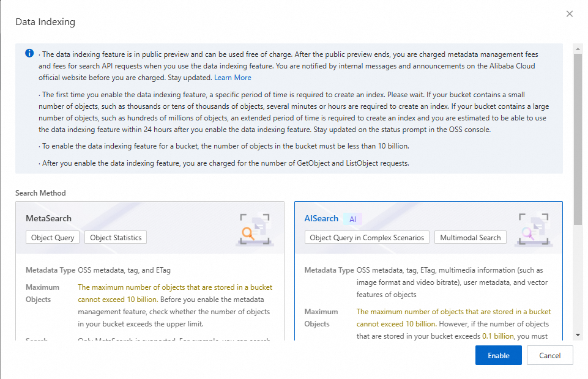This screenshot has height=379, width=588.
Task: Select the AISearch card title
Action: tap(321, 218)
